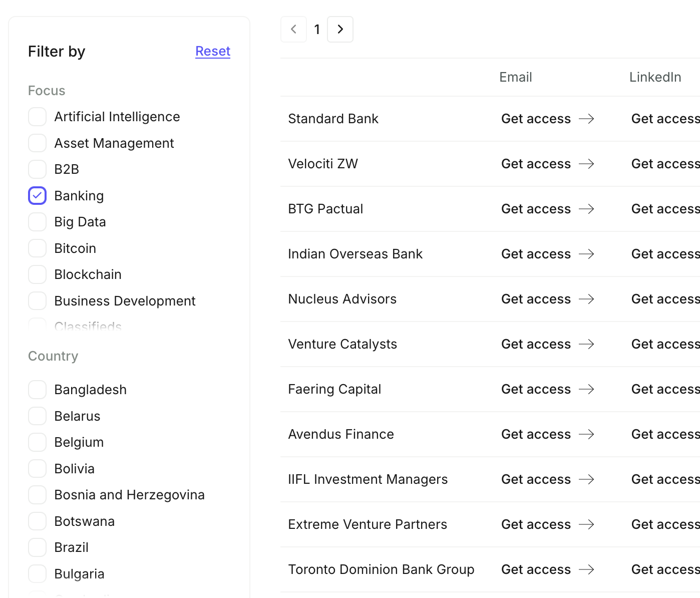Screen dimensions: 700x598
Task: Enable the Botswana country filter
Action: point(37,521)
